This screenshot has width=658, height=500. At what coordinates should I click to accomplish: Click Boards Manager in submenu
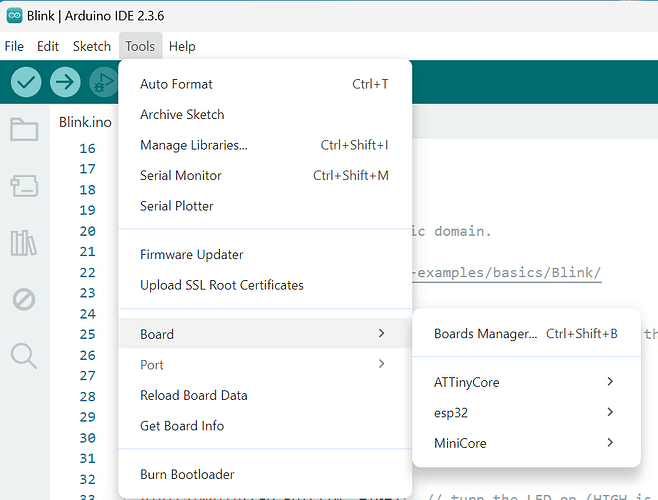pyautogui.click(x=485, y=334)
